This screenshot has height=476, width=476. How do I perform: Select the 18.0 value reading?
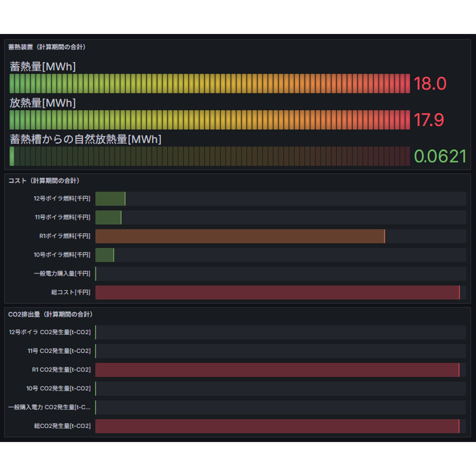point(430,84)
